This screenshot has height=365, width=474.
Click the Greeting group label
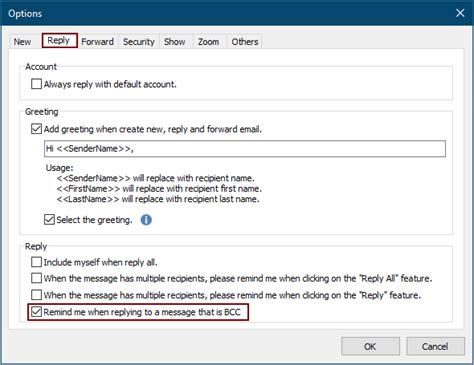pos(42,112)
